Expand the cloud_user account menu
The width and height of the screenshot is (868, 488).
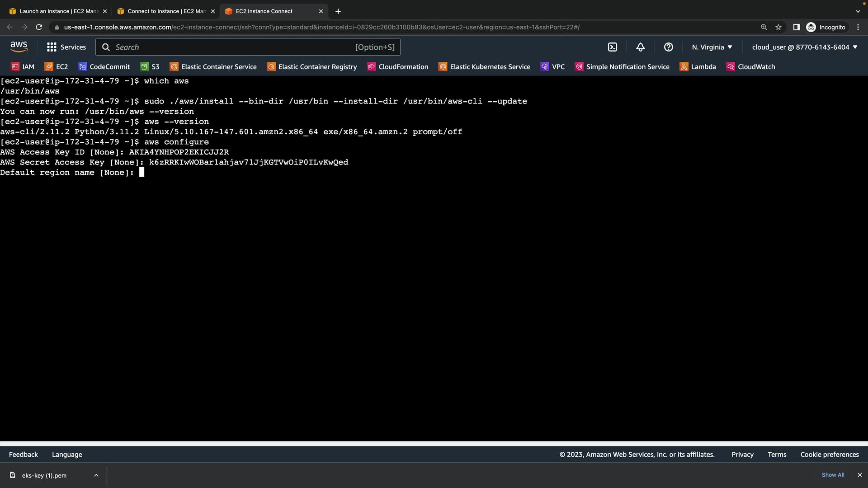click(x=805, y=47)
